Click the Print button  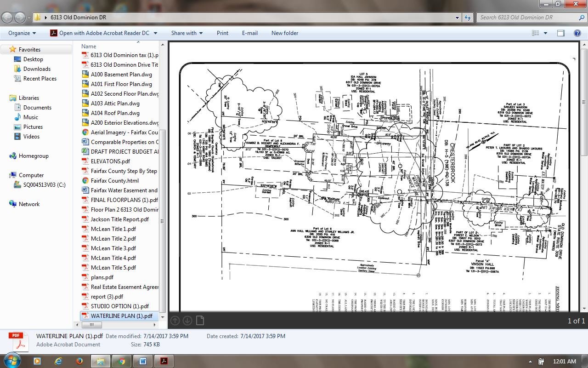click(x=222, y=33)
